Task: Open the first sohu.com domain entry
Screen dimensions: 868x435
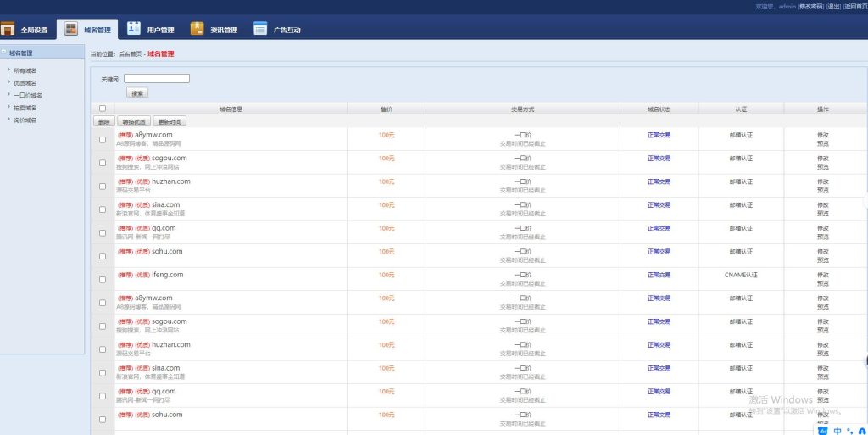Action: coord(167,251)
